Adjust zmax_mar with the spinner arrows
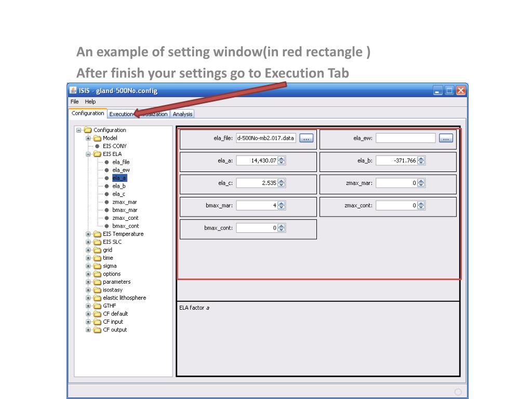Screen dimensions: 532x399 click(421, 183)
